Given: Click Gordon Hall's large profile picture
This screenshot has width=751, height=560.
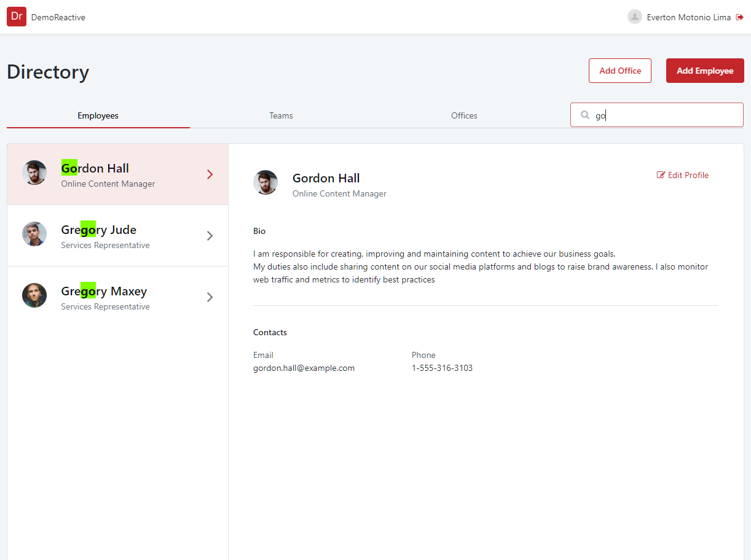Looking at the screenshot, I should click(x=265, y=182).
